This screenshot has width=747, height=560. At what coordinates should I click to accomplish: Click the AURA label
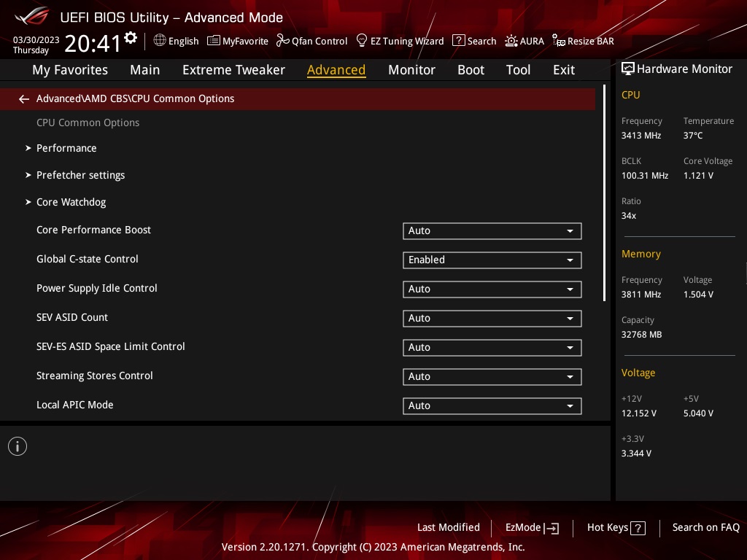(532, 42)
